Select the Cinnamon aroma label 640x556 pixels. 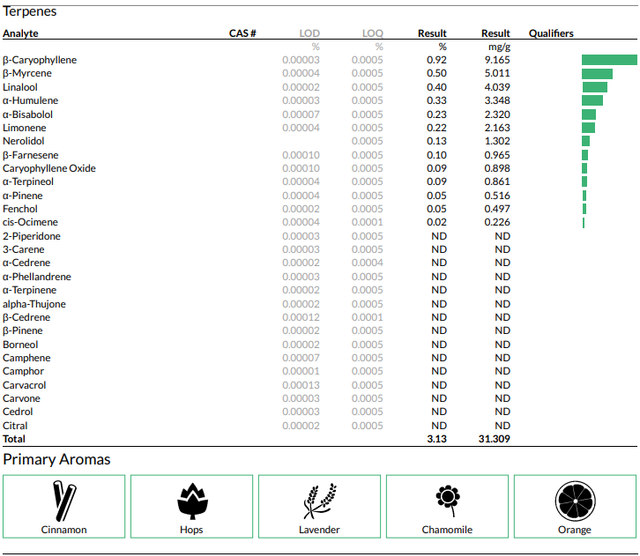64,529
